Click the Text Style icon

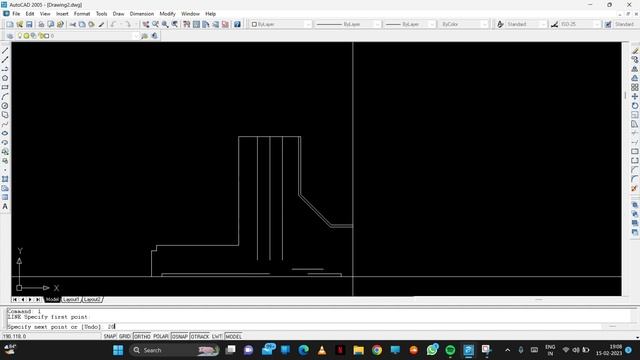pos(500,24)
